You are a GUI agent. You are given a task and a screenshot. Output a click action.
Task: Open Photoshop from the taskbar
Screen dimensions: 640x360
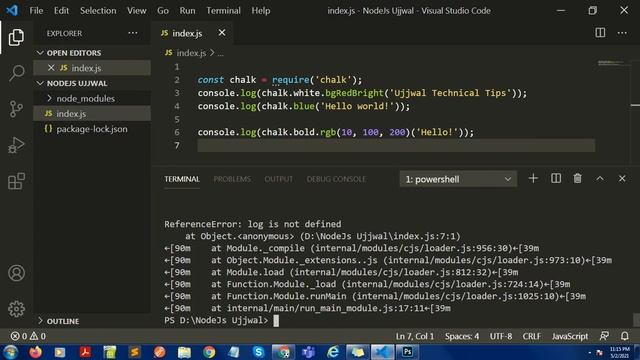[407, 351]
